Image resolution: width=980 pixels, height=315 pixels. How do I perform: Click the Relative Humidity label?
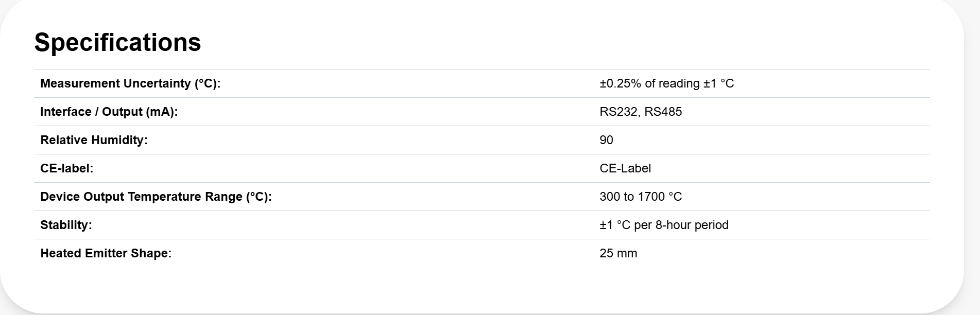(94, 140)
